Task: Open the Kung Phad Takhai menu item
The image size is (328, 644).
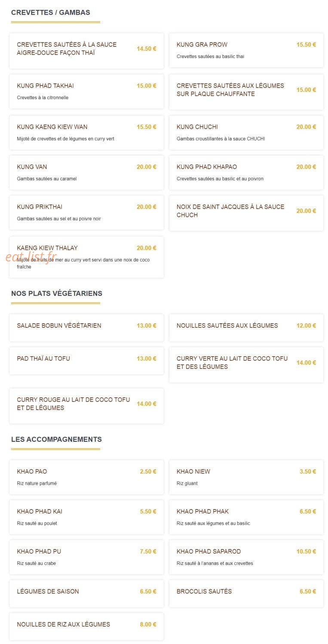Action: pos(86,91)
